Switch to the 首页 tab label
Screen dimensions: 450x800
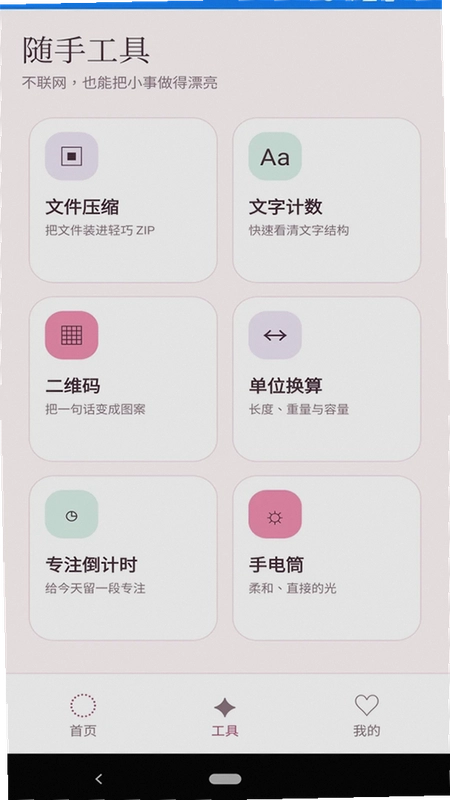pyautogui.click(x=83, y=731)
